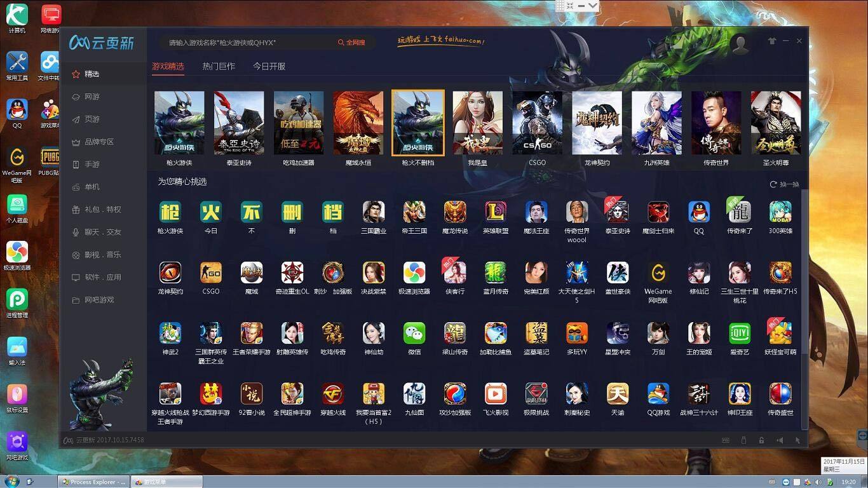Open 我是皇 featured thumbnail
The image size is (868, 488).
point(478,123)
